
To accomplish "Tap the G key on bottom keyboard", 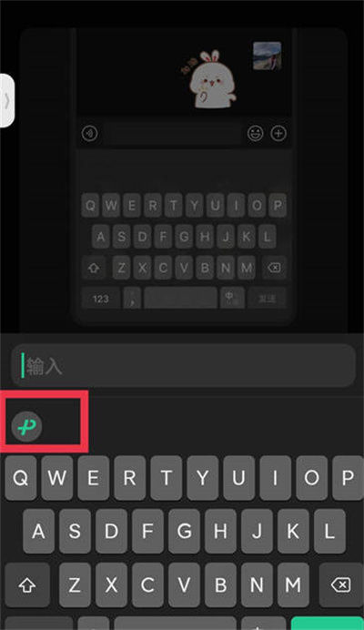I will pyautogui.click(x=184, y=531).
